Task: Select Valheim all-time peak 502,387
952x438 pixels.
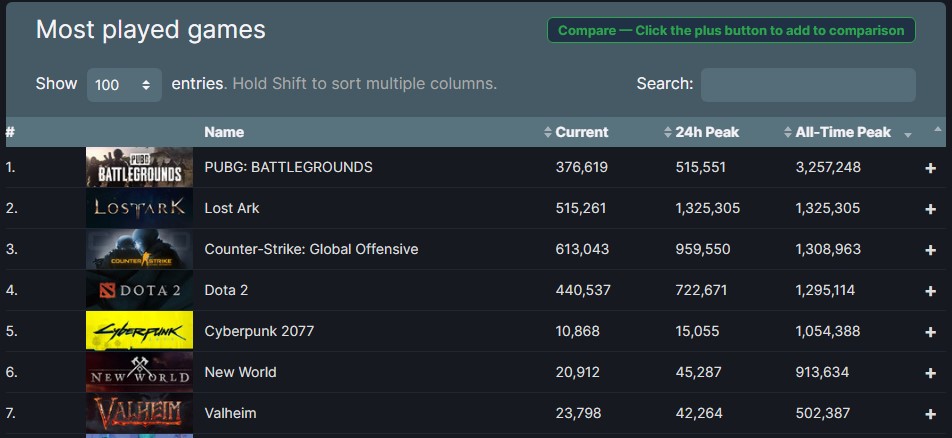Action: pyautogui.click(x=823, y=413)
